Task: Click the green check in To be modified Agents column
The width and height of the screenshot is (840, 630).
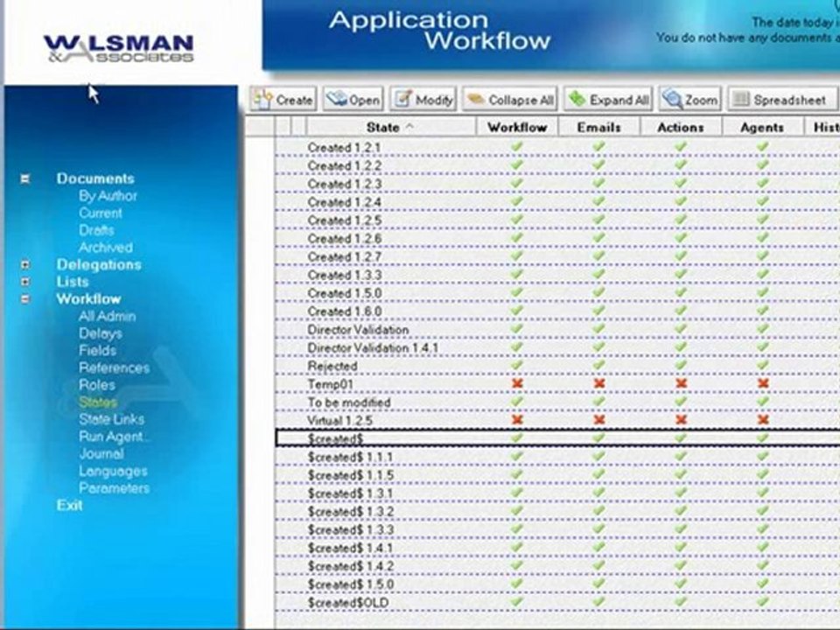Action: coord(763,402)
